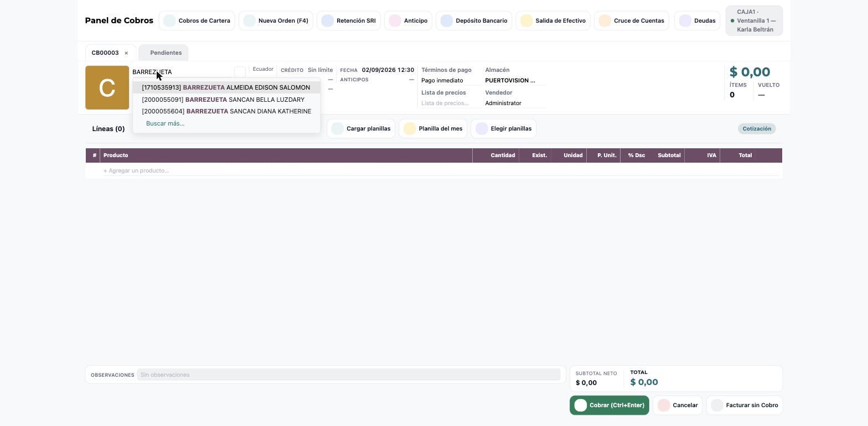The height and width of the screenshot is (426, 868).
Task: Change the PUERTOVISION warehouse
Action: point(515,80)
